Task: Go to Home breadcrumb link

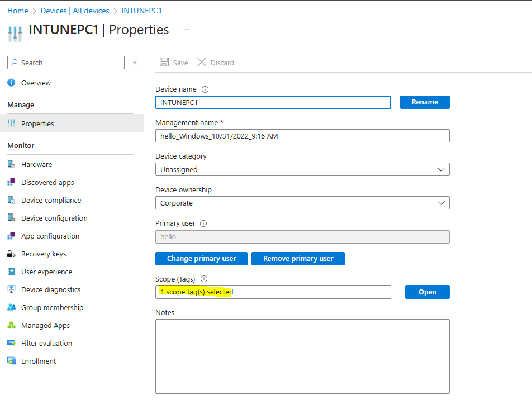Action: point(18,11)
